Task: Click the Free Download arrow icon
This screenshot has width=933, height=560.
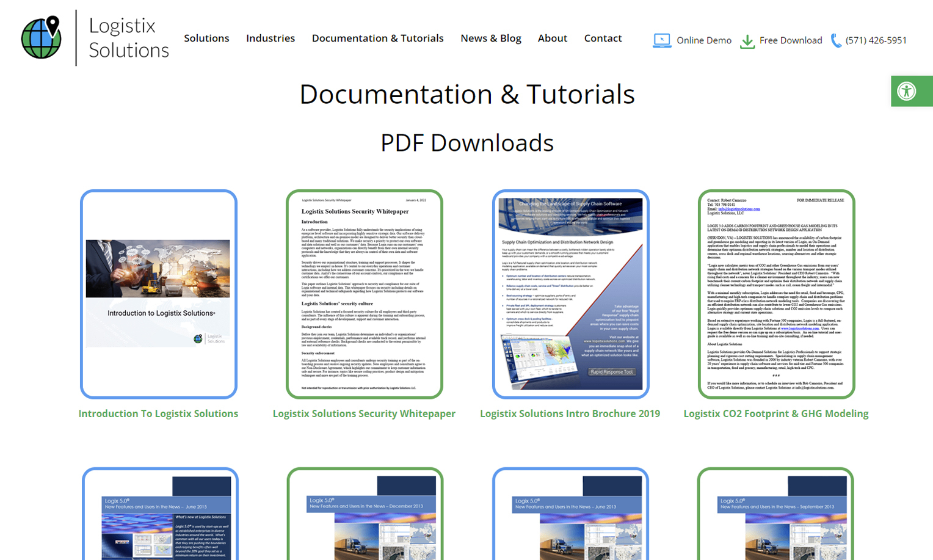Action: pos(747,41)
